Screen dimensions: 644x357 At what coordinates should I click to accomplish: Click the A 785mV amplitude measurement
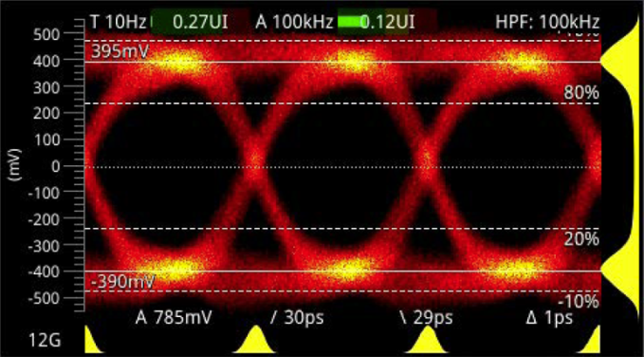point(174,317)
